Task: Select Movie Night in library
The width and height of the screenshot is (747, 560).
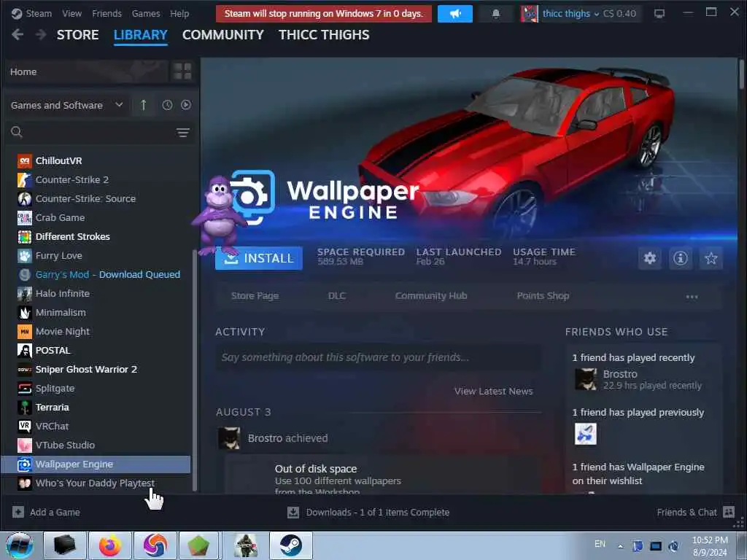Action: (x=96, y=332)
